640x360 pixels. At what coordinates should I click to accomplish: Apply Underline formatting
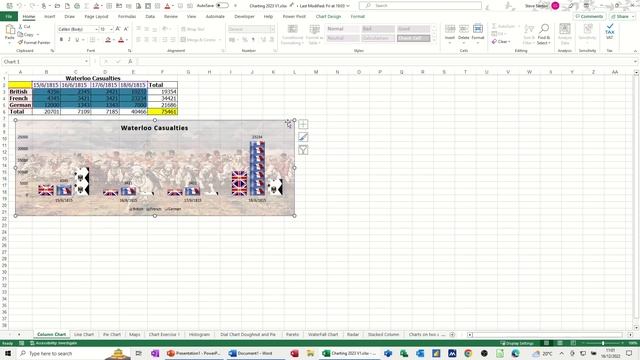click(x=77, y=40)
